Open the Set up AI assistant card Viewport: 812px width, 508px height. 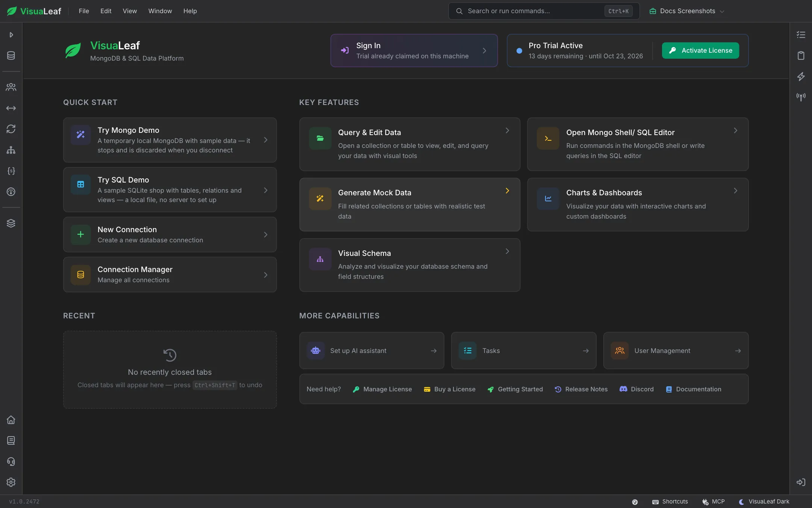(x=371, y=351)
